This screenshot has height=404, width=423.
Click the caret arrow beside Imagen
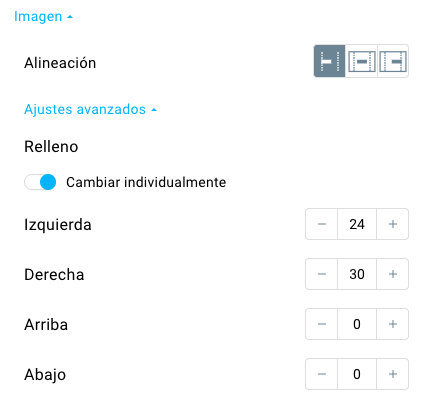[70, 17]
